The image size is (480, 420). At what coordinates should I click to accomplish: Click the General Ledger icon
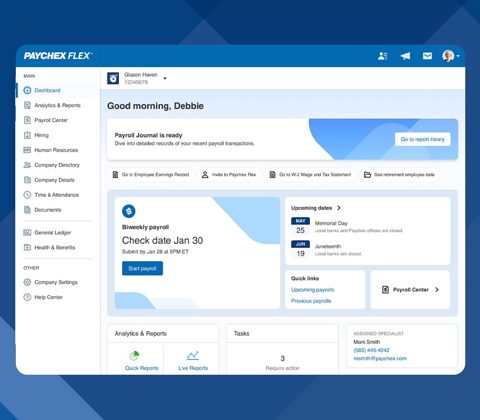27,233
